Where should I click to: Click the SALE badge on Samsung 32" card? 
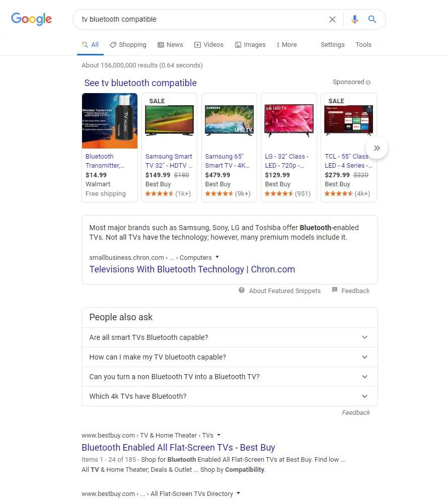pyautogui.click(x=157, y=101)
